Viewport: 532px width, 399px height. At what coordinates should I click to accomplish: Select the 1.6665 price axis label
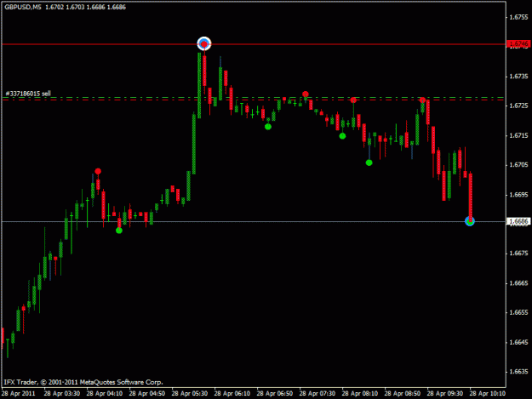coord(518,283)
